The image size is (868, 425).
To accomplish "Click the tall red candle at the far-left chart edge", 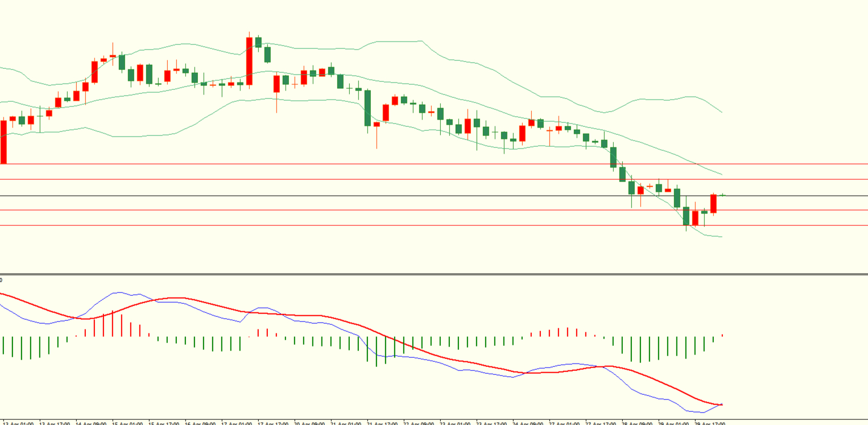I will coord(3,142).
